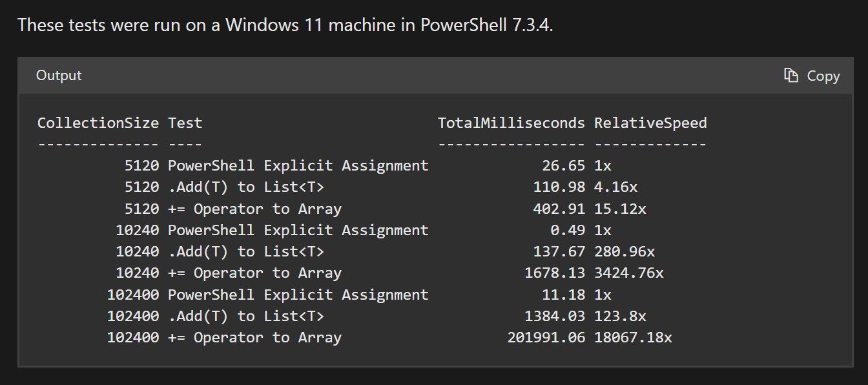
Task: Click the 1384.03 milliseconds value
Action: point(555,316)
